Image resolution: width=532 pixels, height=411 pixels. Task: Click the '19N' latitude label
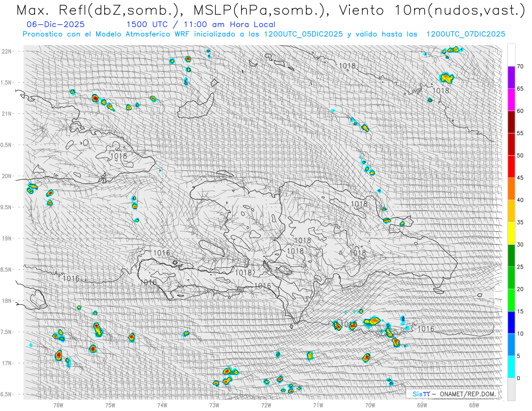point(7,239)
